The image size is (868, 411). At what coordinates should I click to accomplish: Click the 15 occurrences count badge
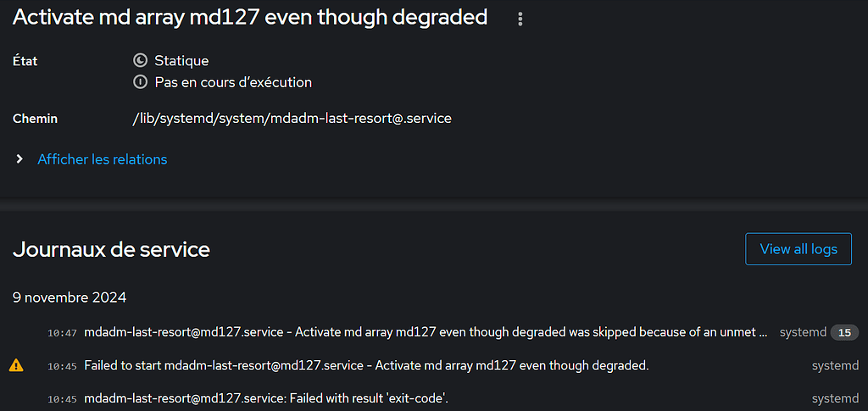tap(844, 333)
